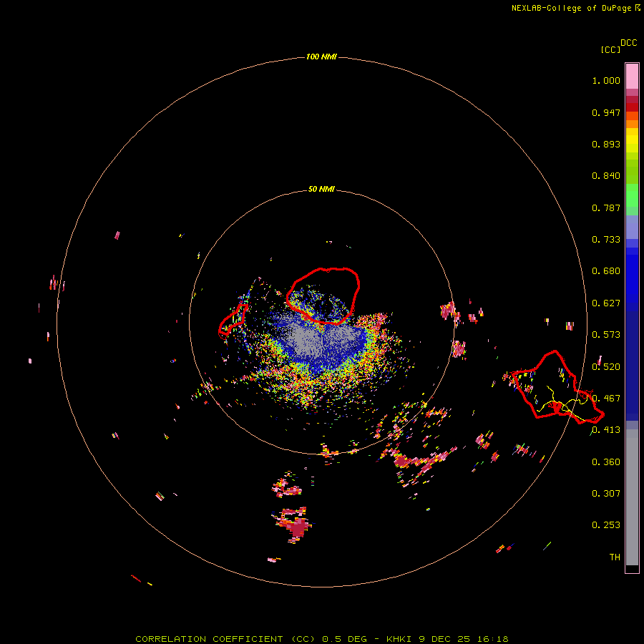The width and height of the screenshot is (644, 644).
Task: Click the 0.680 scale value
Action: (x=606, y=271)
